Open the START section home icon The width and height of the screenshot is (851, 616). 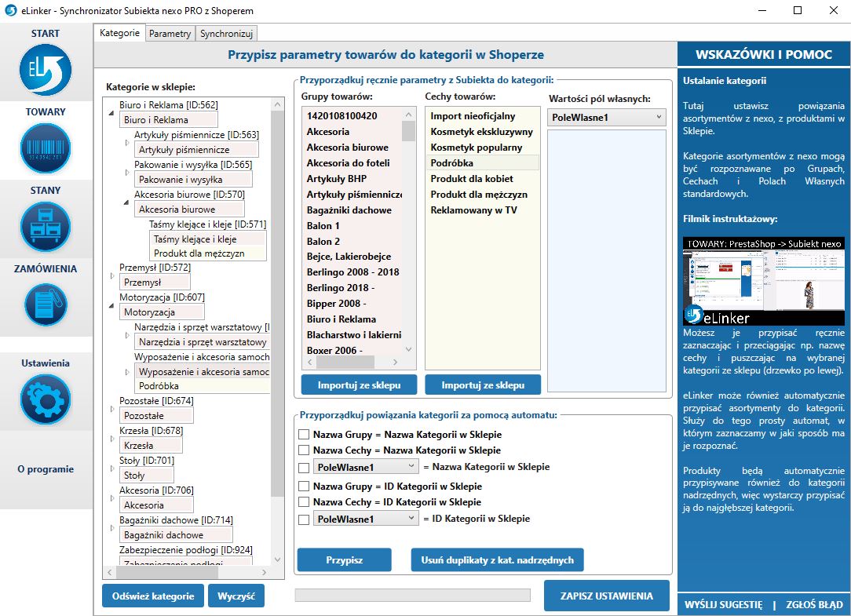(x=46, y=71)
